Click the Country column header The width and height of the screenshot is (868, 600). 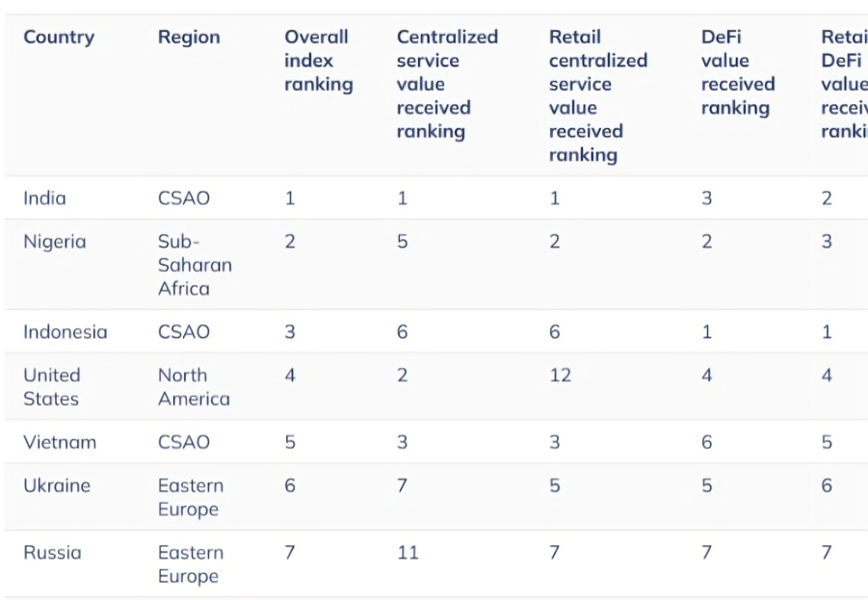pyautogui.click(x=59, y=38)
